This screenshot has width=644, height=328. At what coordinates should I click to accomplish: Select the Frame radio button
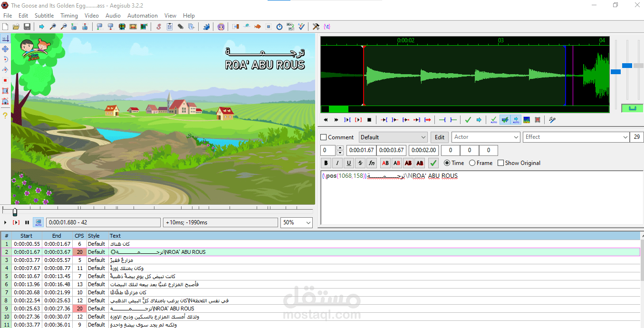[472, 163]
